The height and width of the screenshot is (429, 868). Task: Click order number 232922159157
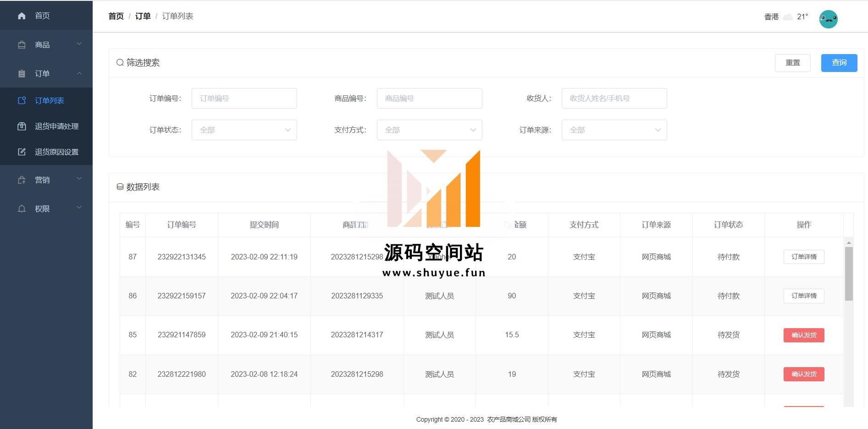[x=182, y=296]
